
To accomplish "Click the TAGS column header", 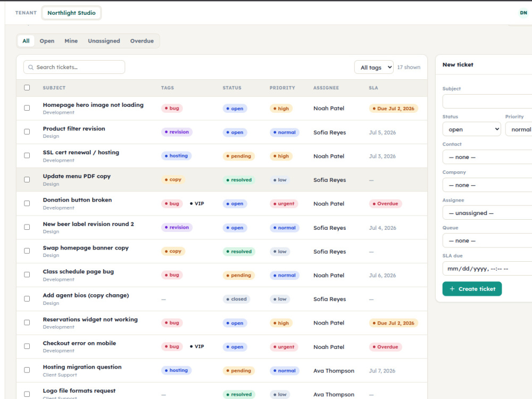I will point(167,88).
